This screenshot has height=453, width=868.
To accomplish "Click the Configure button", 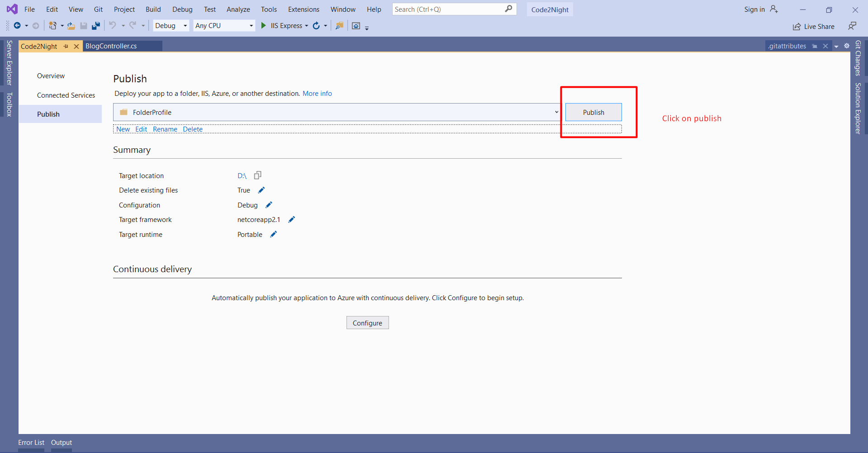I will (368, 323).
